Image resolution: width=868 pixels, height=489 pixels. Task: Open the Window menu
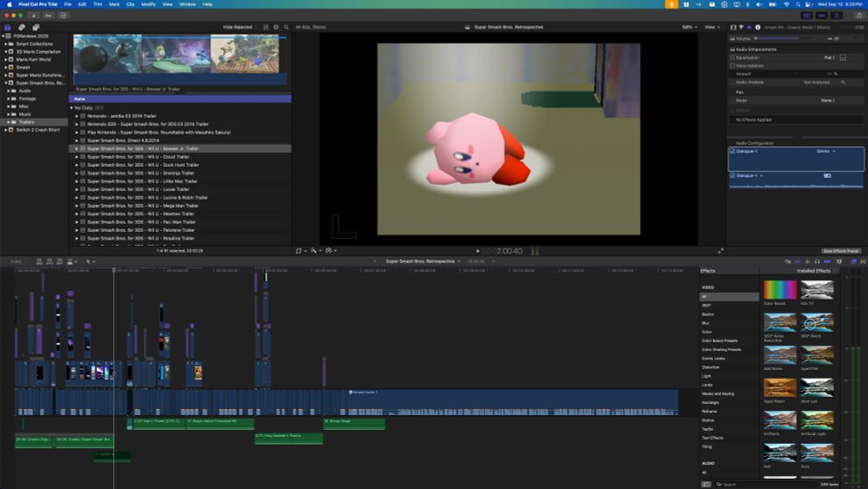(187, 4)
